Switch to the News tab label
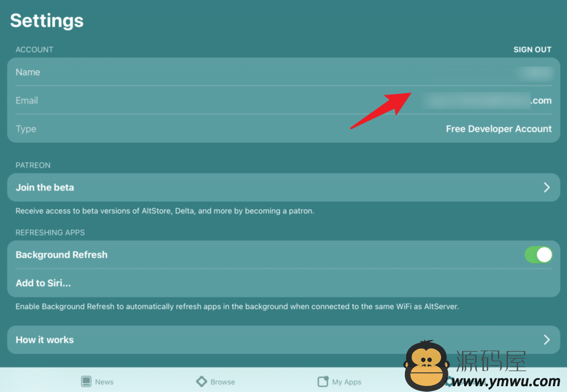The width and height of the screenshot is (567, 392). [104, 382]
